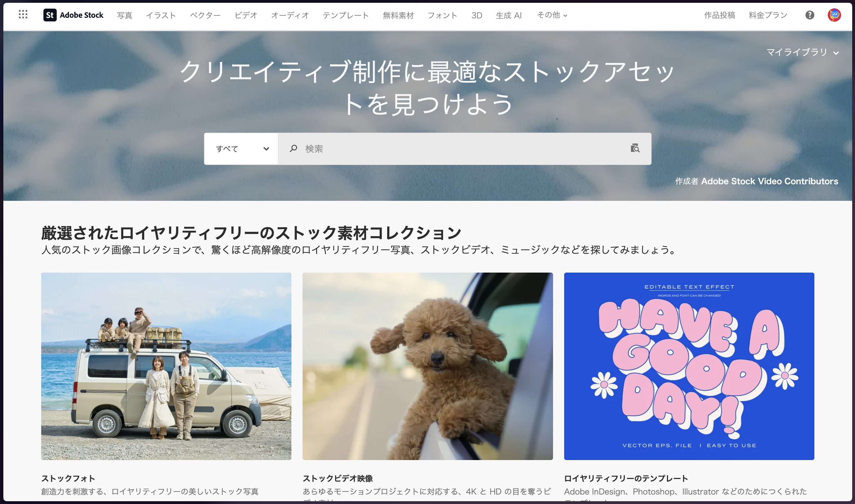The width and height of the screenshot is (855, 504).
Task: Select the 写真 menu item
Action: tap(124, 15)
